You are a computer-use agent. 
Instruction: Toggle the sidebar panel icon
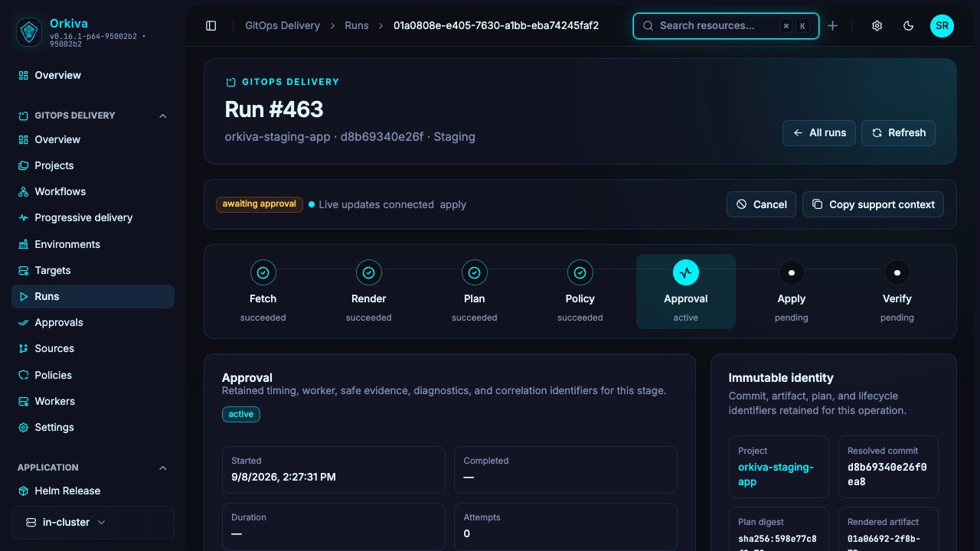211,25
